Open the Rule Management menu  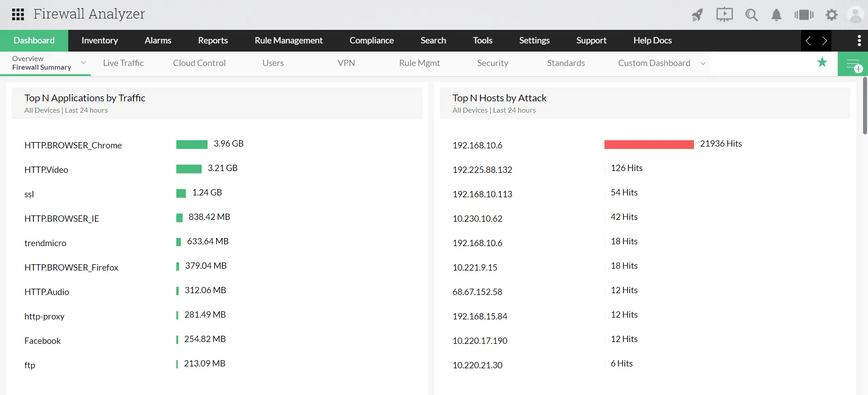coord(288,41)
